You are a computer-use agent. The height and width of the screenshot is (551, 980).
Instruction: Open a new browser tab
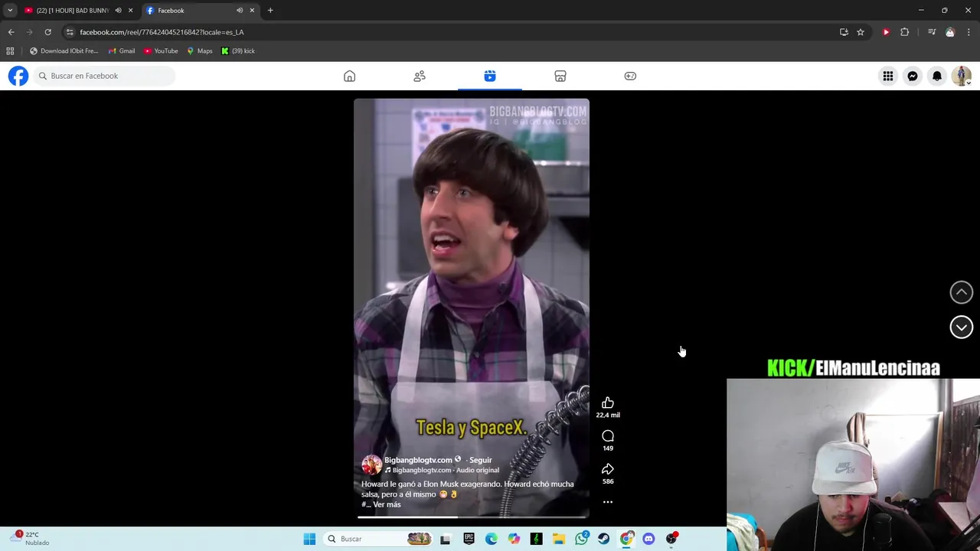click(270, 11)
